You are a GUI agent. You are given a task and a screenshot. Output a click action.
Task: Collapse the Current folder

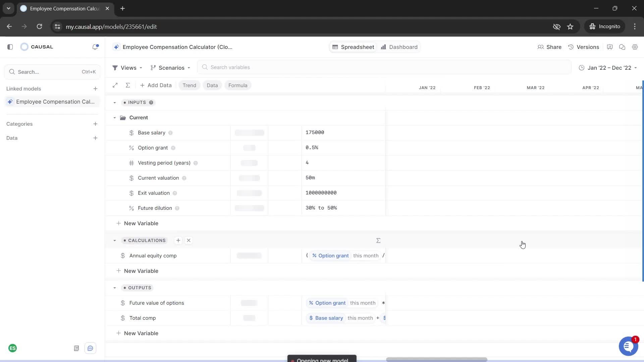115,118
